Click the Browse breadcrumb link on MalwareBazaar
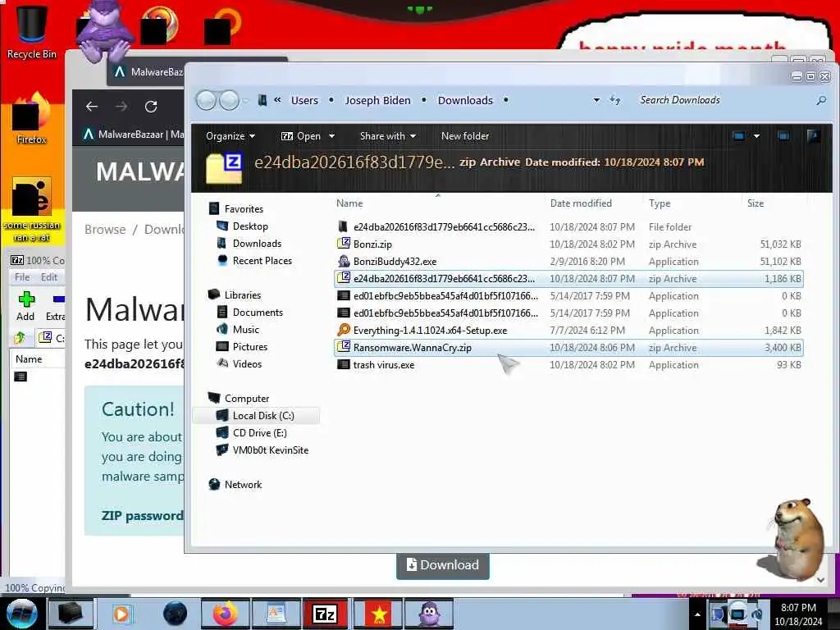 click(x=105, y=230)
